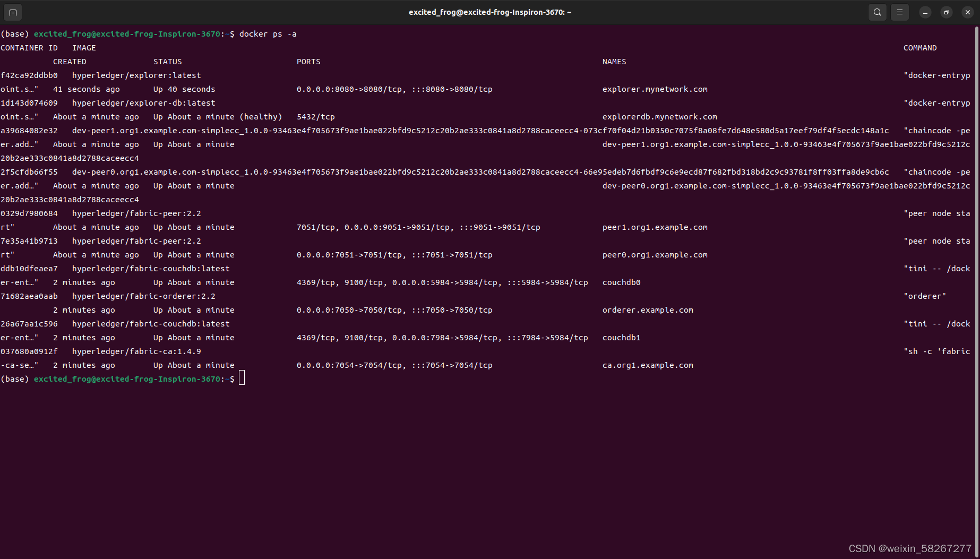Image resolution: width=980 pixels, height=559 pixels.
Task: Click container ID 1d143d074609
Action: pos(29,103)
